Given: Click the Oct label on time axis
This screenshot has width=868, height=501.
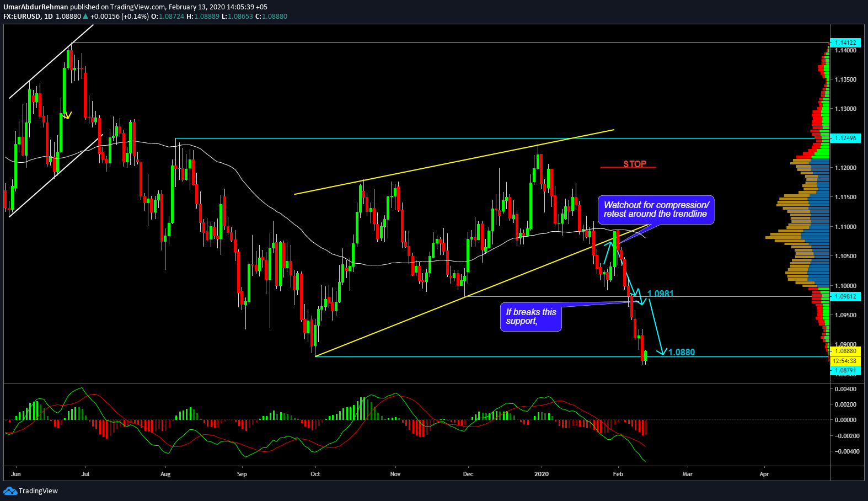Looking at the screenshot, I should (315, 474).
